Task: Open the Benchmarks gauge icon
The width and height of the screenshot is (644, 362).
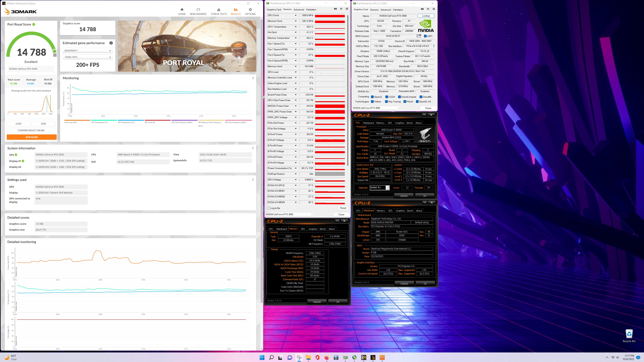Action: point(198,10)
